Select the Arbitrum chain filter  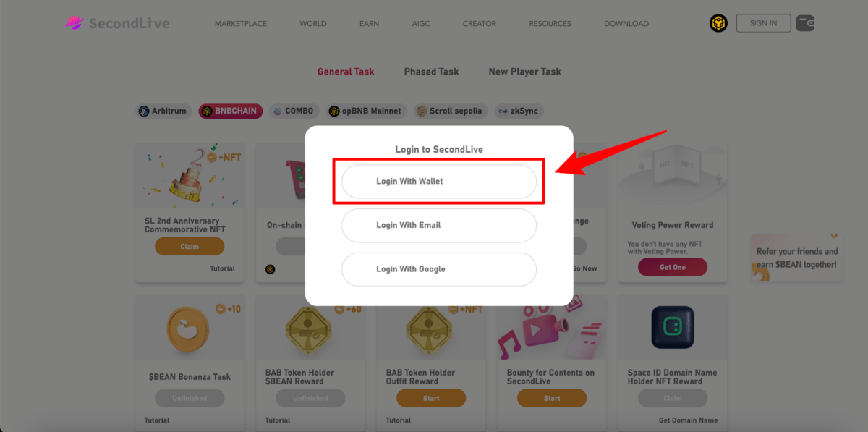[x=163, y=111]
